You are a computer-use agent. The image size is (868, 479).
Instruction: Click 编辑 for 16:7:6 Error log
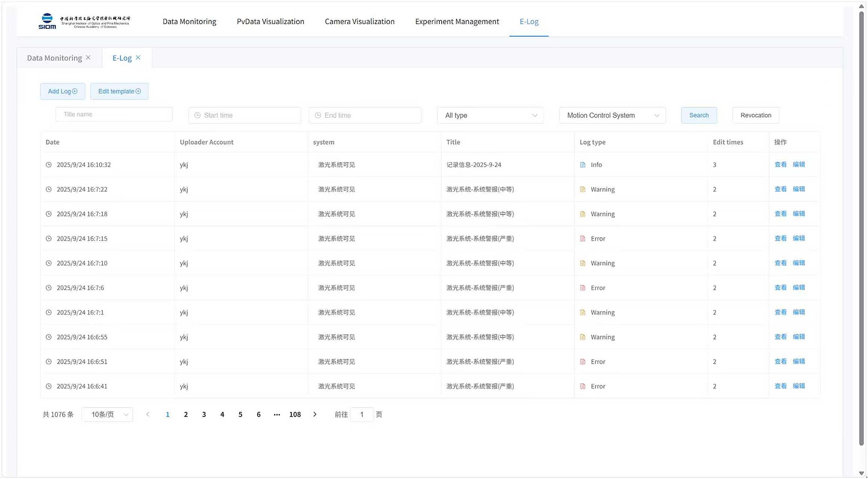click(799, 287)
